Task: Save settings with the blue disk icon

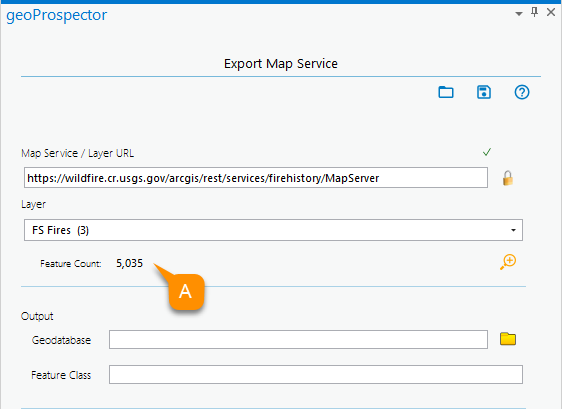Action: 484,92
